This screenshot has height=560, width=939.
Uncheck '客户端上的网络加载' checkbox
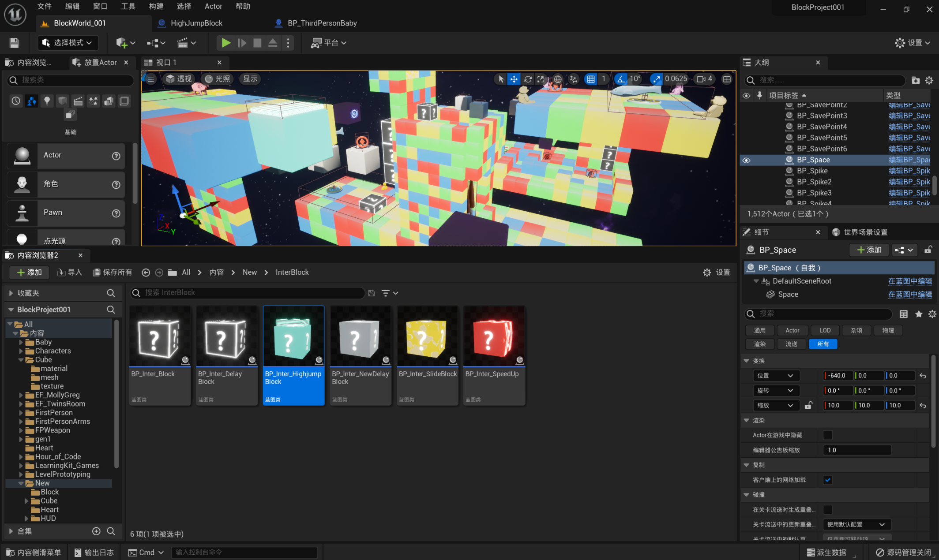click(x=827, y=480)
